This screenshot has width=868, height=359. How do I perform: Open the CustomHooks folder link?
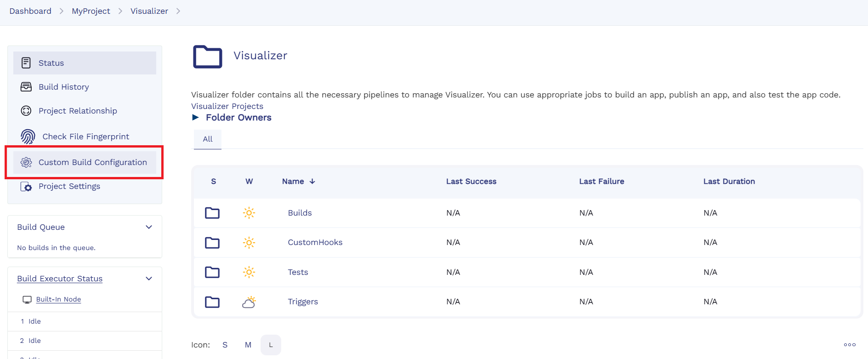pos(315,242)
